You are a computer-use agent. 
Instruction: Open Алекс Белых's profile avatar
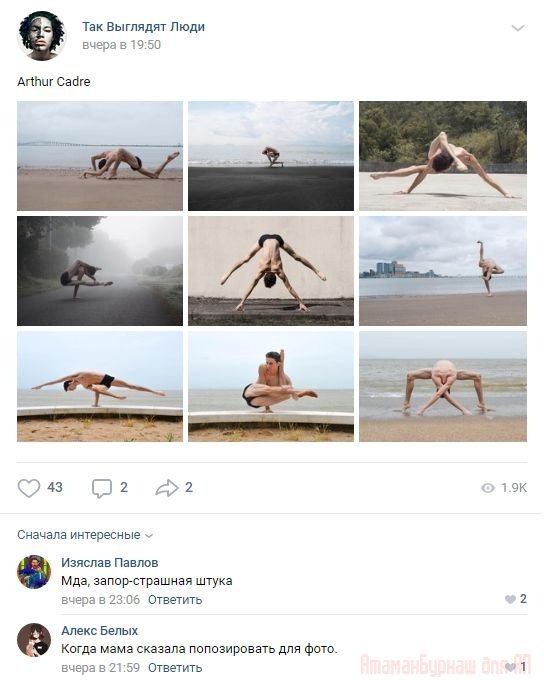pos(34,640)
